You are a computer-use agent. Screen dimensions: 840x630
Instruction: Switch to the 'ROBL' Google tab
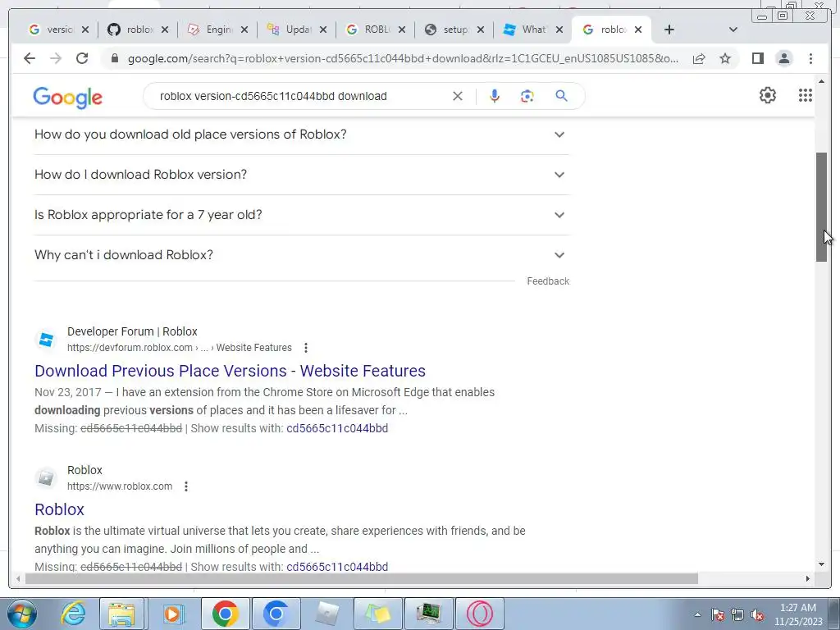[369, 30]
